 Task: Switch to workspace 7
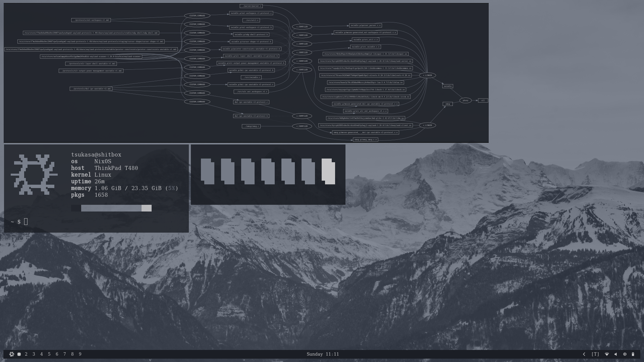tap(65, 354)
